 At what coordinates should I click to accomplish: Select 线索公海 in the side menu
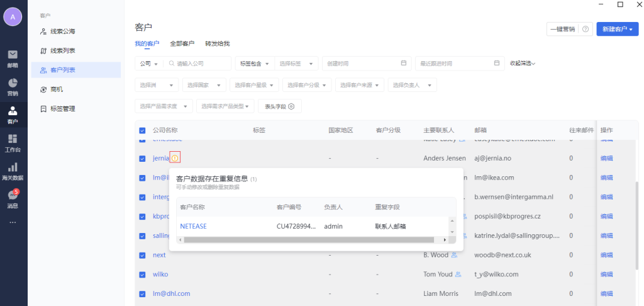coord(63,31)
